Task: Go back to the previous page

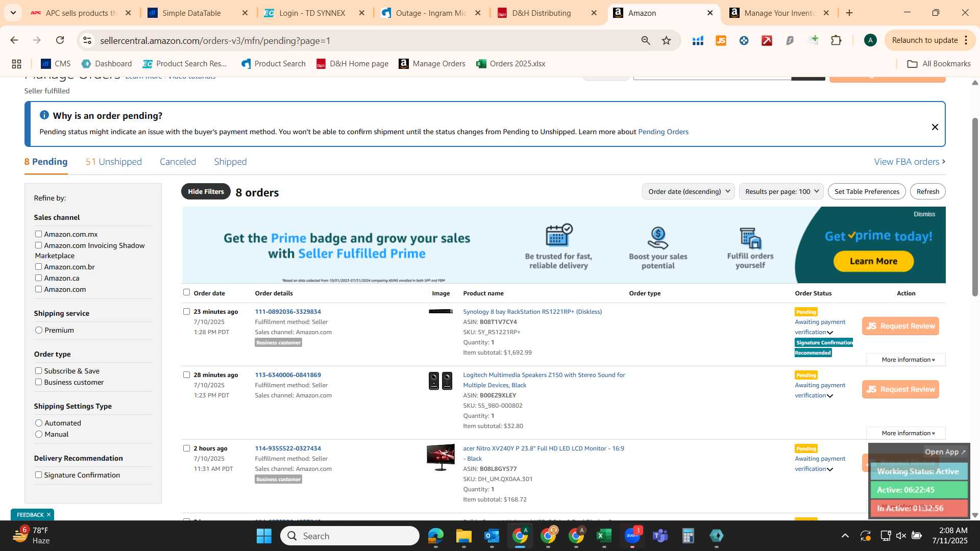Action: (x=14, y=40)
